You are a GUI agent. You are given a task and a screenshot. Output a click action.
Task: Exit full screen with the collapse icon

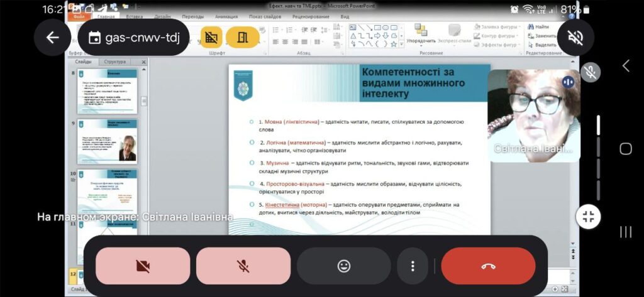pyautogui.click(x=589, y=217)
